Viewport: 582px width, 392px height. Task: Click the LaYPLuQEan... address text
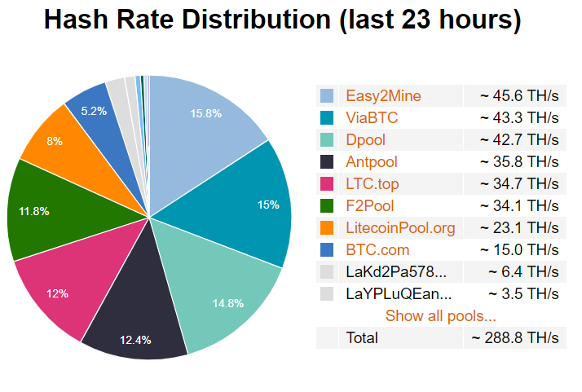[399, 294]
